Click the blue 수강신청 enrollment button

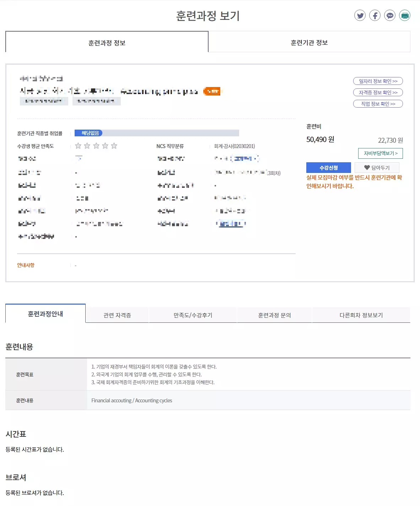(x=329, y=167)
